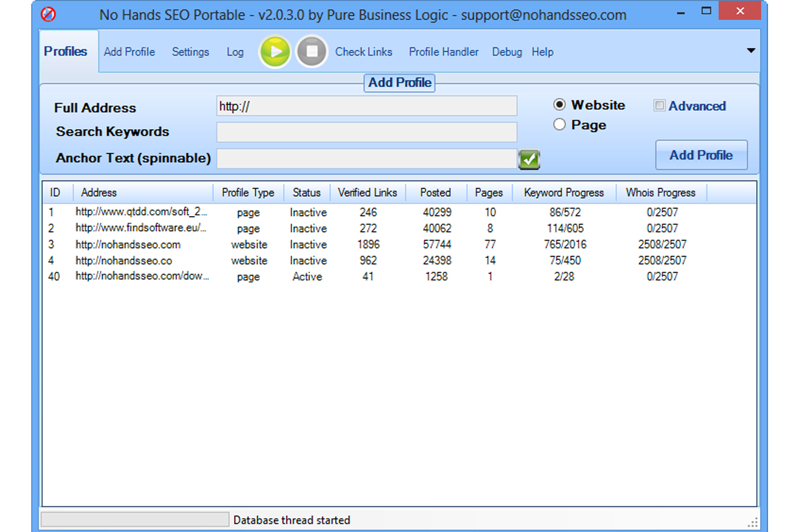Click the Verified Links value 962
The image size is (798, 532).
coord(368,261)
